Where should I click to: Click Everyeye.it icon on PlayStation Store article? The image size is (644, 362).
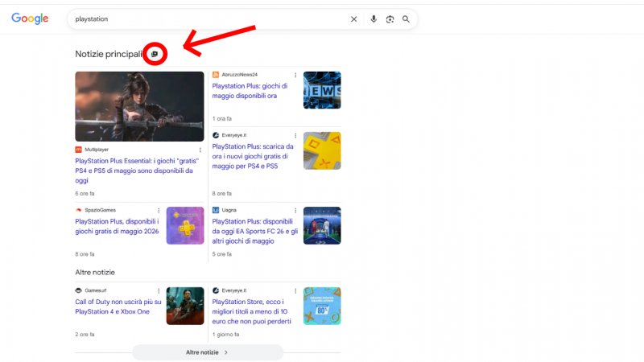(216, 290)
